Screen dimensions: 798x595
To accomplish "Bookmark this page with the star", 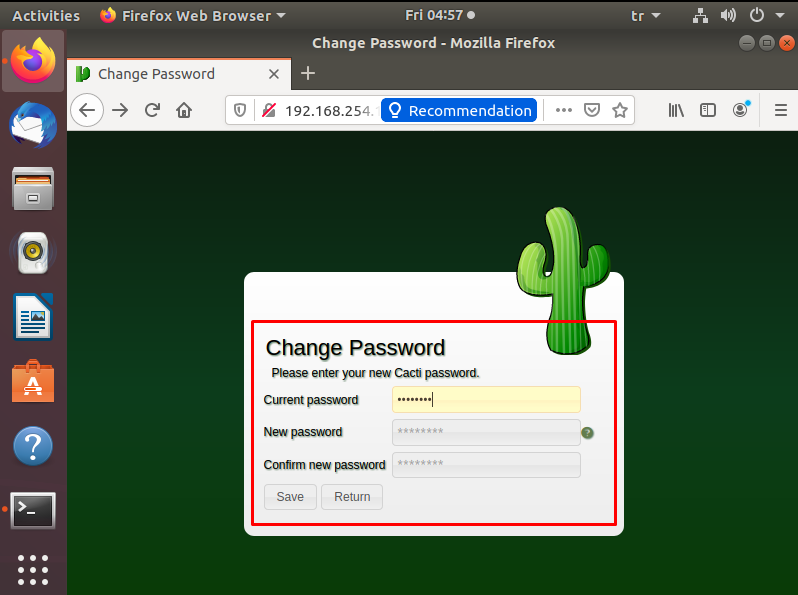I will click(x=619, y=110).
